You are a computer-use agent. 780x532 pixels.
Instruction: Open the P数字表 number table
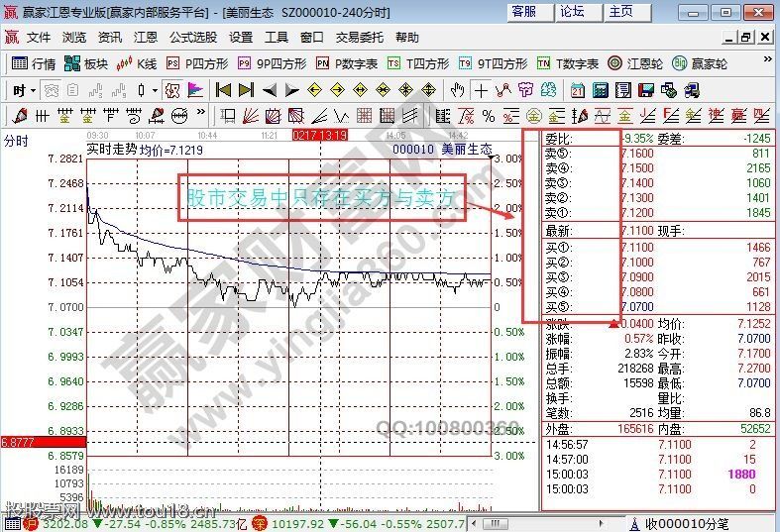point(347,63)
